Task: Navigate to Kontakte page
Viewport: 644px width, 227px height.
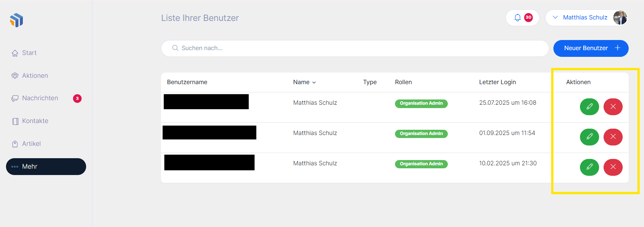Action: (x=35, y=121)
